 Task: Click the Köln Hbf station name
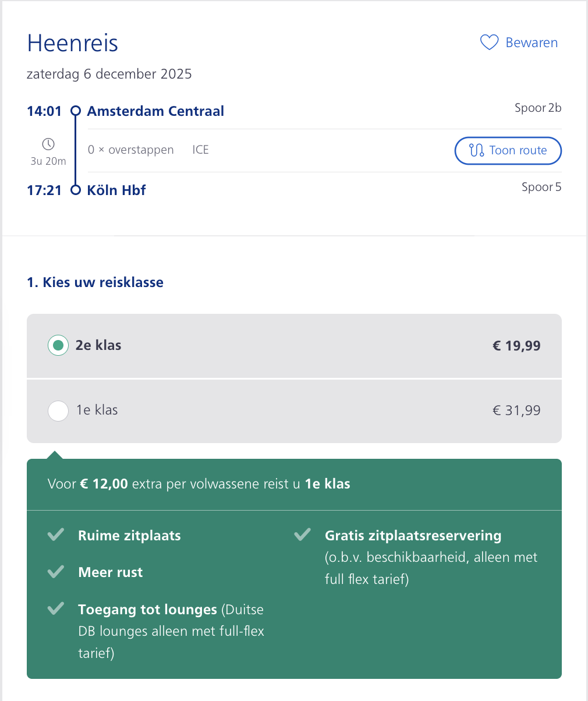pyautogui.click(x=116, y=190)
